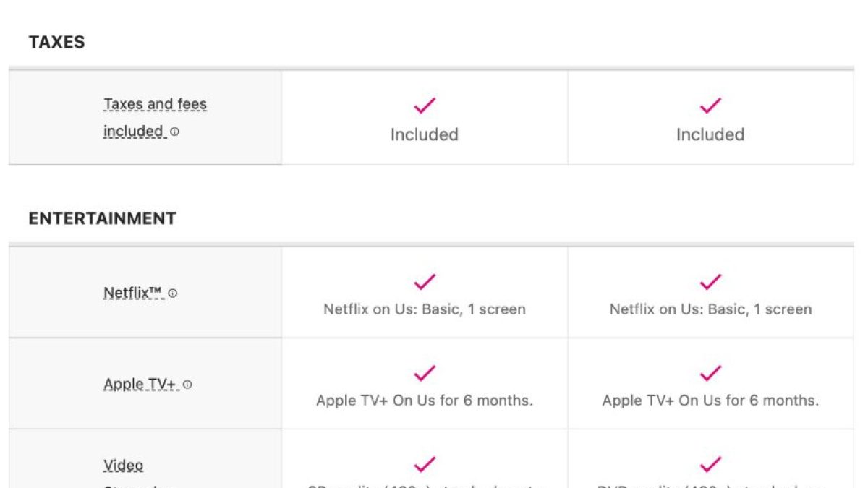Click the right column's Video Streaming checkmark
Screen dimensions: 868x488
(710, 464)
